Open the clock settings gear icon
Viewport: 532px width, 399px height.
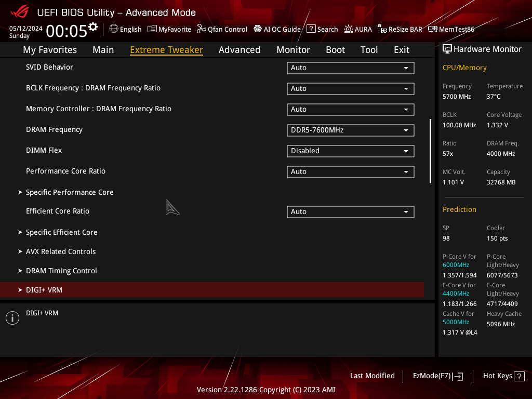(93, 27)
